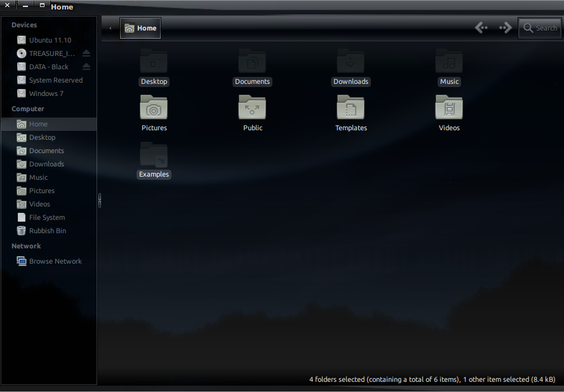
Task: Click the Computer section header
Action: point(28,109)
